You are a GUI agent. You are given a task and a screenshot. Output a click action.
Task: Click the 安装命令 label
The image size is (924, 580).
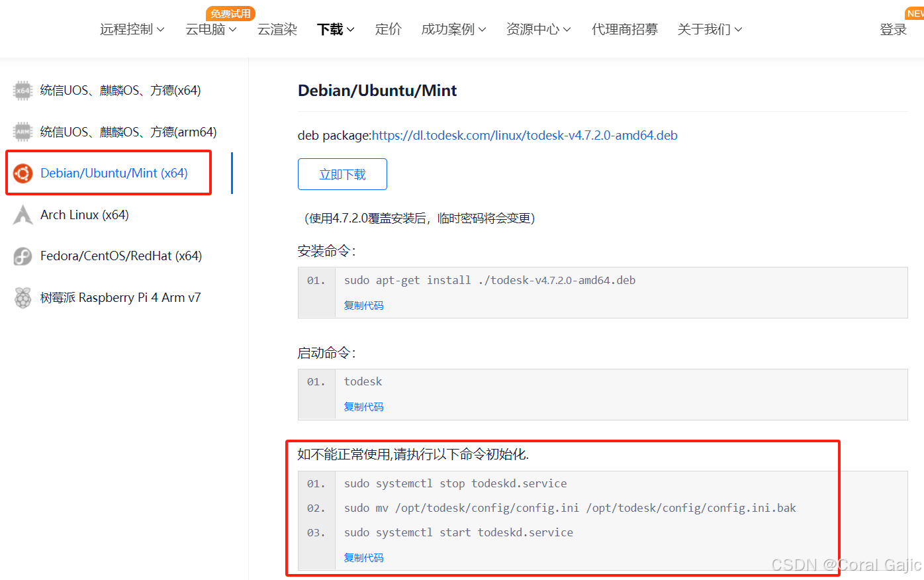pyautogui.click(x=327, y=251)
